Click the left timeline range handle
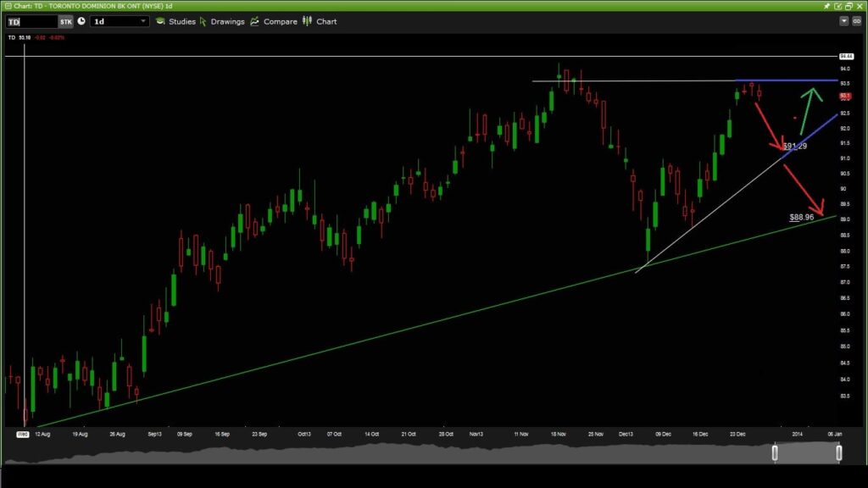The height and width of the screenshot is (488, 868). [x=774, y=452]
